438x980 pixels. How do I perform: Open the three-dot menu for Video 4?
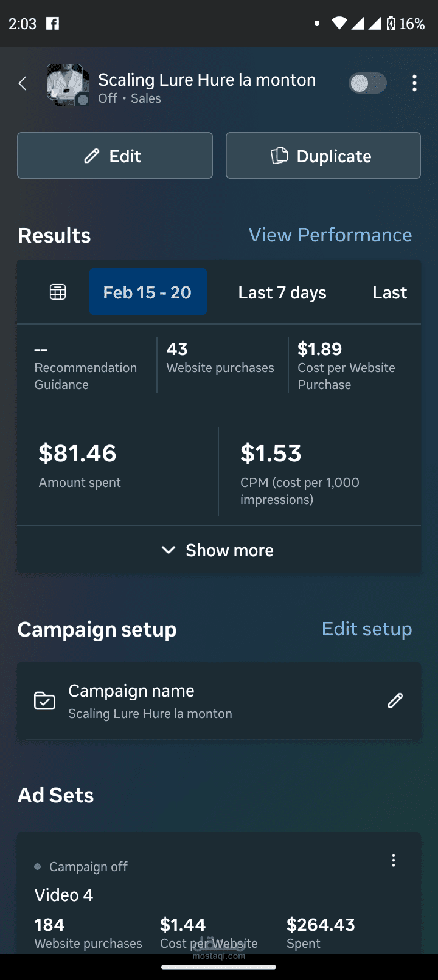393,860
